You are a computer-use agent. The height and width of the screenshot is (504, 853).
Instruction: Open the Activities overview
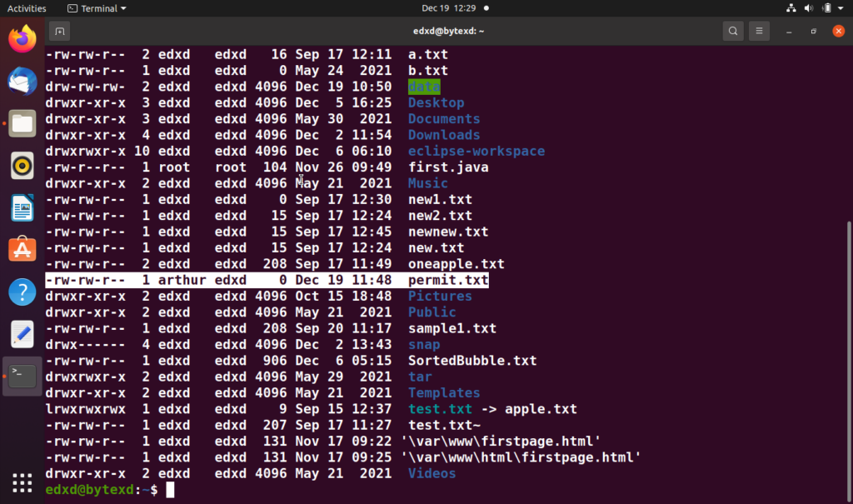pyautogui.click(x=26, y=8)
